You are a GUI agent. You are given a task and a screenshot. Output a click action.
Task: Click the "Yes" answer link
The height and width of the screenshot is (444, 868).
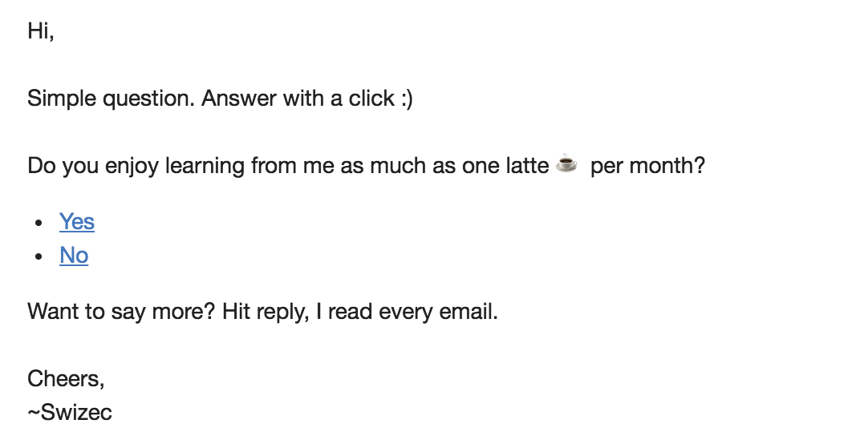77,222
